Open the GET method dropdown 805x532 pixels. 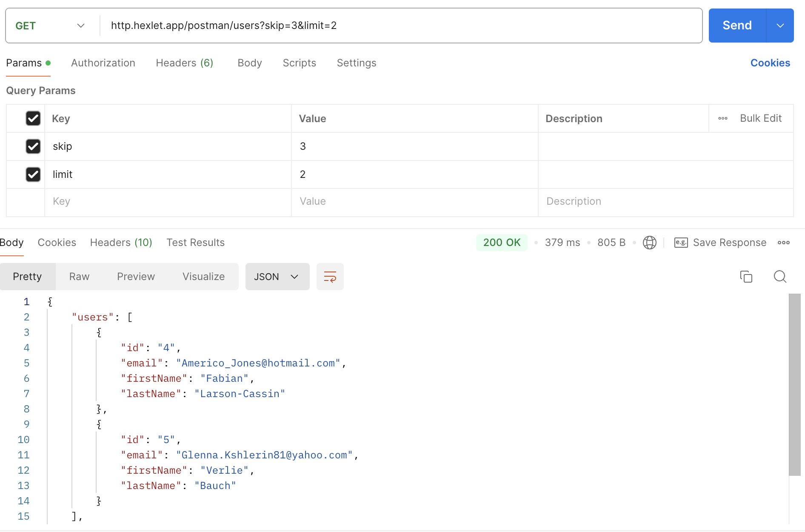50,26
